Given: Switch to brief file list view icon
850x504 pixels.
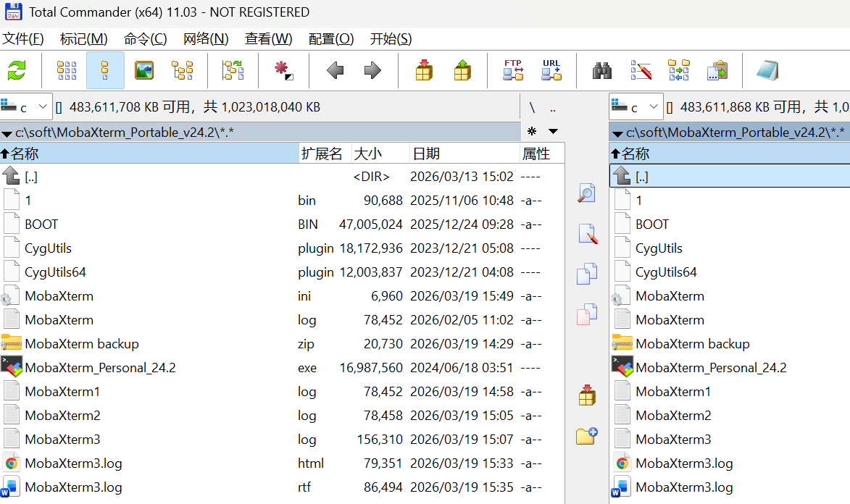Looking at the screenshot, I should 67,70.
